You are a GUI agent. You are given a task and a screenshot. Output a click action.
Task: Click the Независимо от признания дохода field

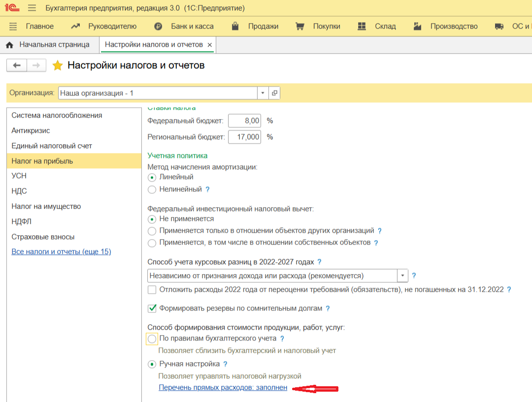tap(272, 276)
